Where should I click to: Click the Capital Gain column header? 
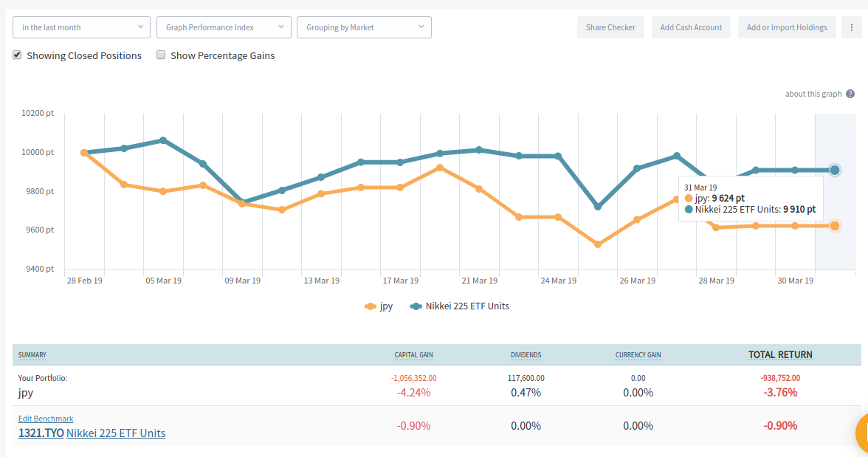[x=413, y=355]
